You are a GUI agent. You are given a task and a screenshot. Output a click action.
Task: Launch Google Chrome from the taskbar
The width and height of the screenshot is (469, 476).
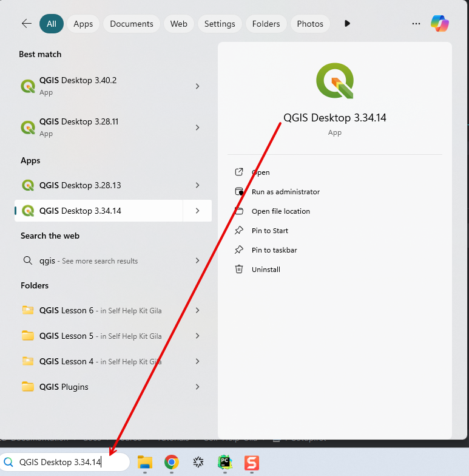172,463
